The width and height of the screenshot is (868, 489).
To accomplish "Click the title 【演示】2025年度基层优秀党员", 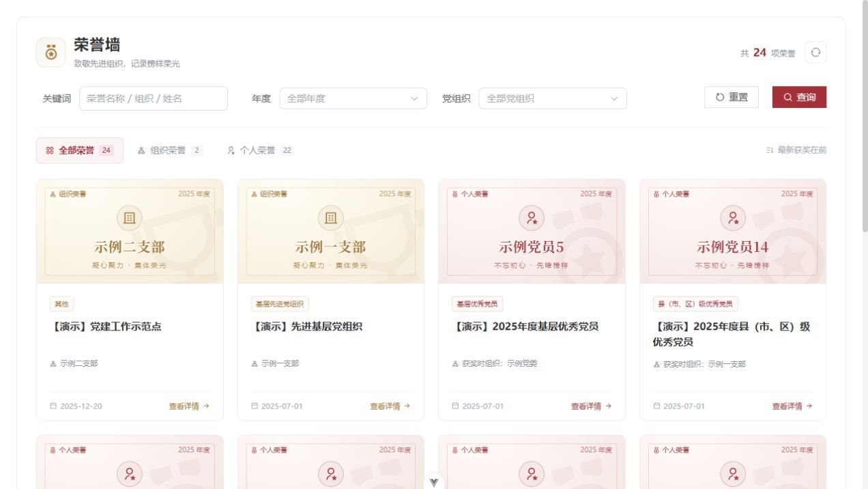I will click(x=525, y=326).
